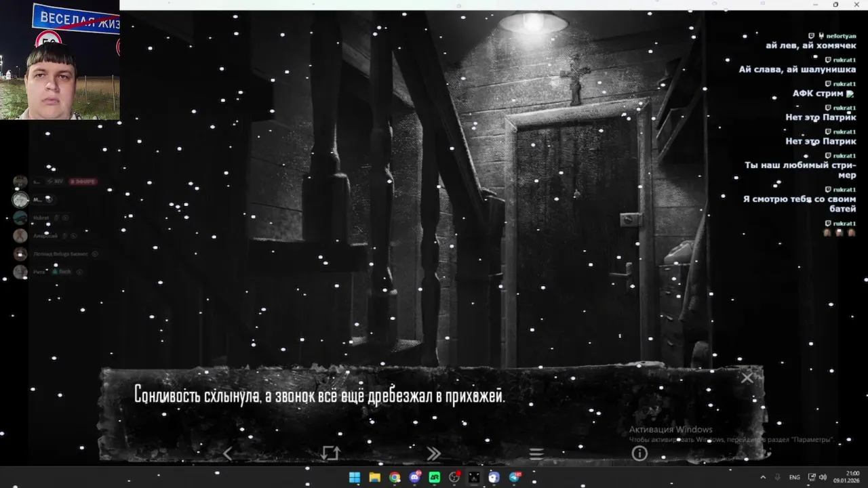Image resolution: width=868 pixels, height=488 pixels.
Task: Open File Explorer from the taskbar
Action: pos(374,477)
